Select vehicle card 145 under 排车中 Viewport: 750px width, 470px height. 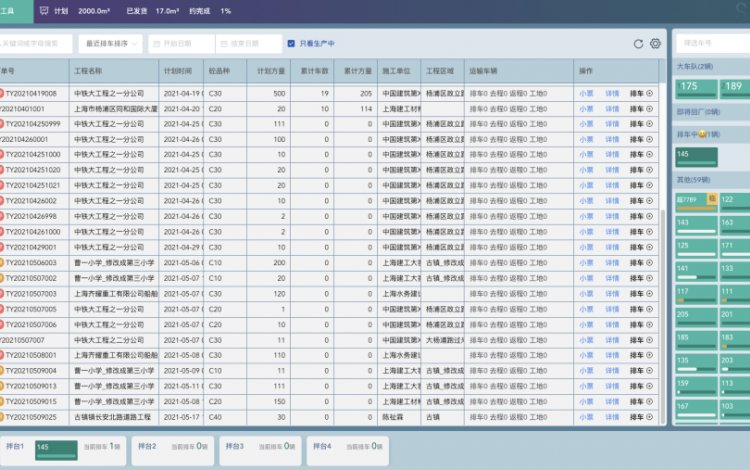point(696,157)
